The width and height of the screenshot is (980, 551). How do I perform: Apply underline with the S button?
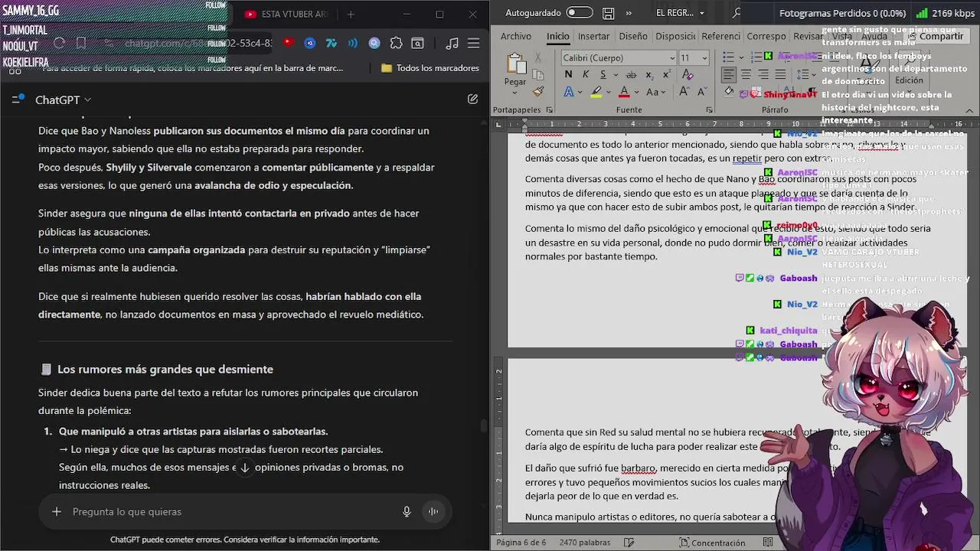click(x=603, y=74)
